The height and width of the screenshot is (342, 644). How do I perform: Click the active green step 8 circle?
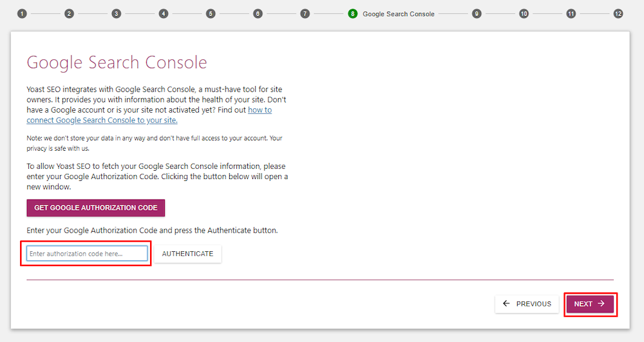[352, 14]
